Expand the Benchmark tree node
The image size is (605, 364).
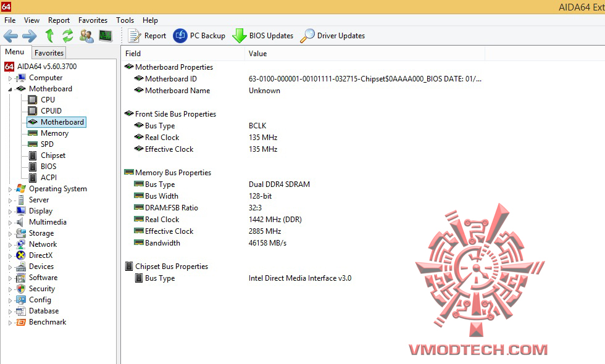click(10, 323)
